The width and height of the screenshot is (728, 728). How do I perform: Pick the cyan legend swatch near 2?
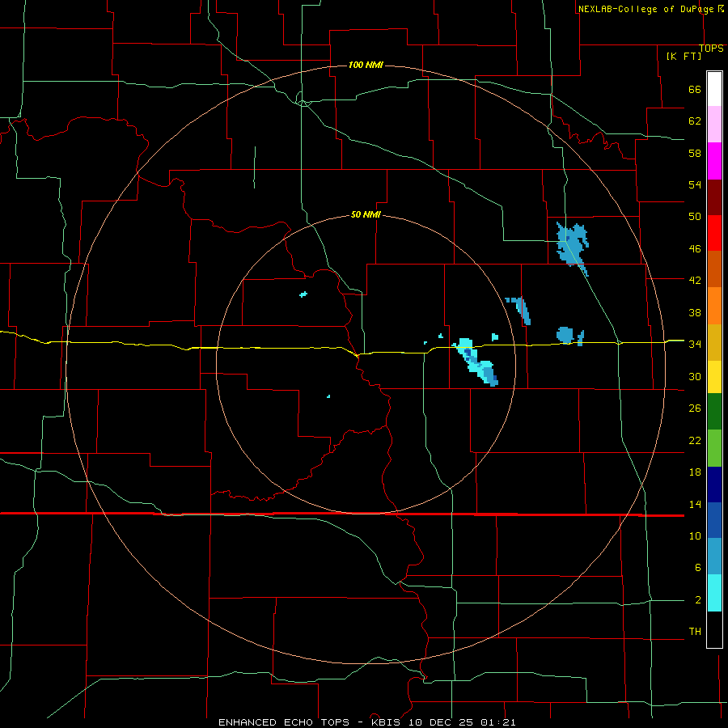tap(714, 593)
